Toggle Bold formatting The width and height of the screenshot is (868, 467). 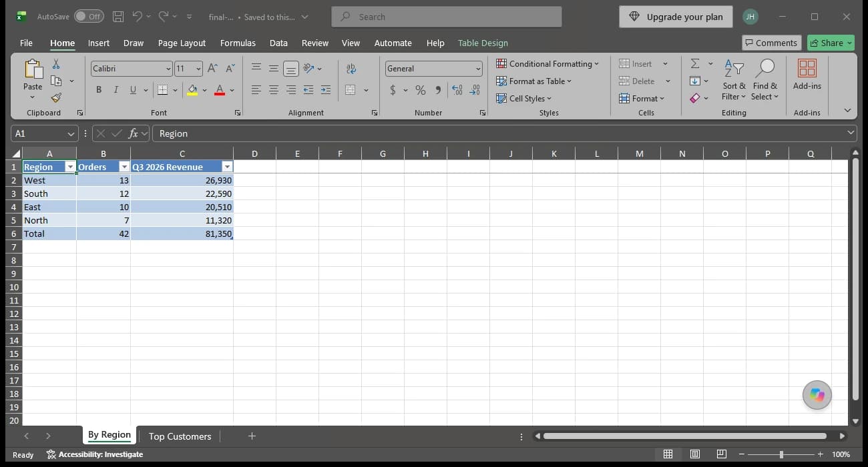(x=99, y=90)
